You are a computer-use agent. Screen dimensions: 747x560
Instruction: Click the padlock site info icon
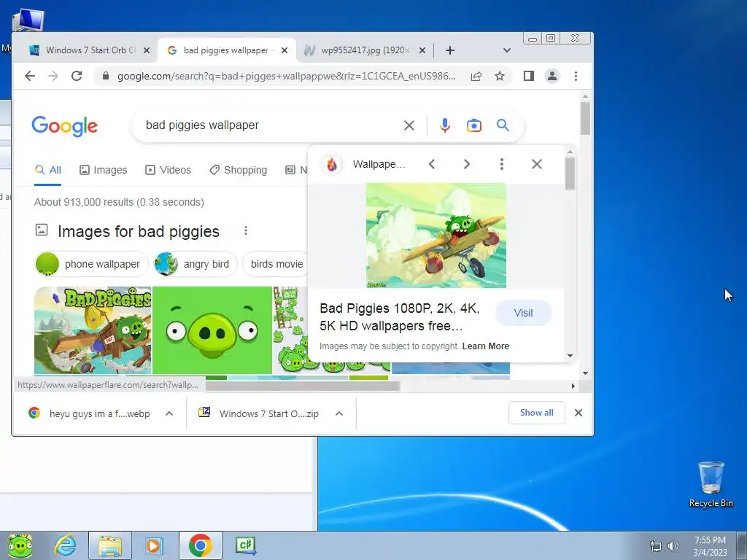tap(105, 76)
